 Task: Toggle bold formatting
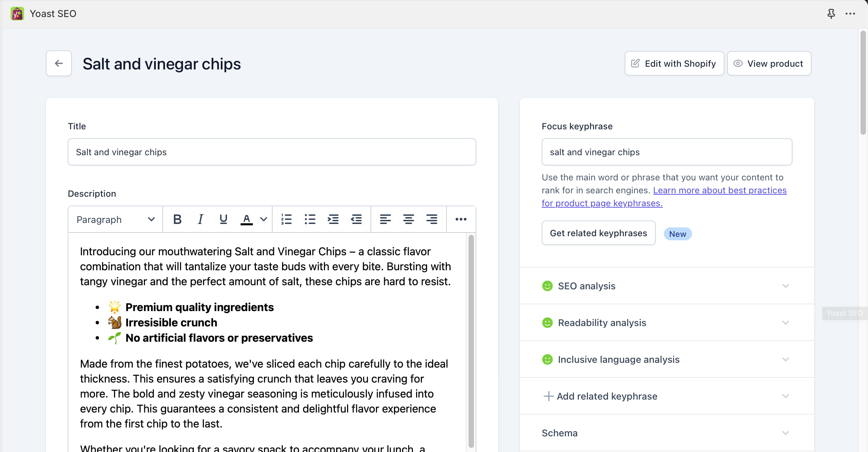tap(177, 219)
